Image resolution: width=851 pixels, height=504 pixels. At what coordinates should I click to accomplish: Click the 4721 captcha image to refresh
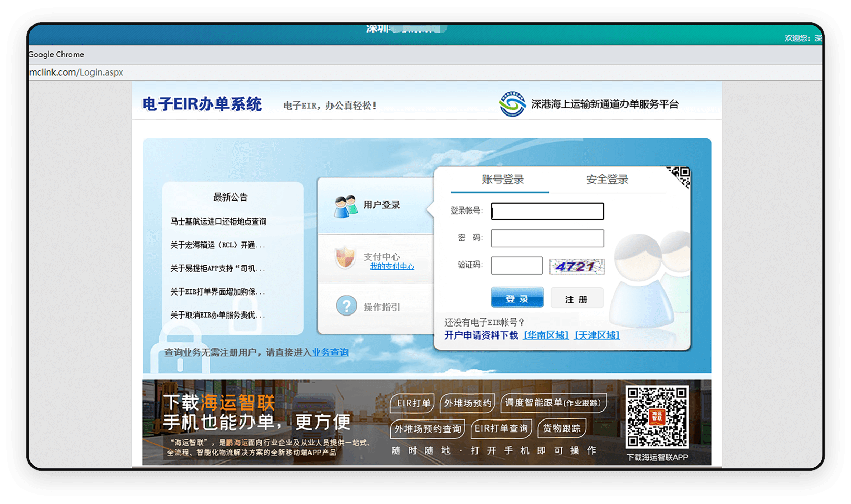pos(576,266)
